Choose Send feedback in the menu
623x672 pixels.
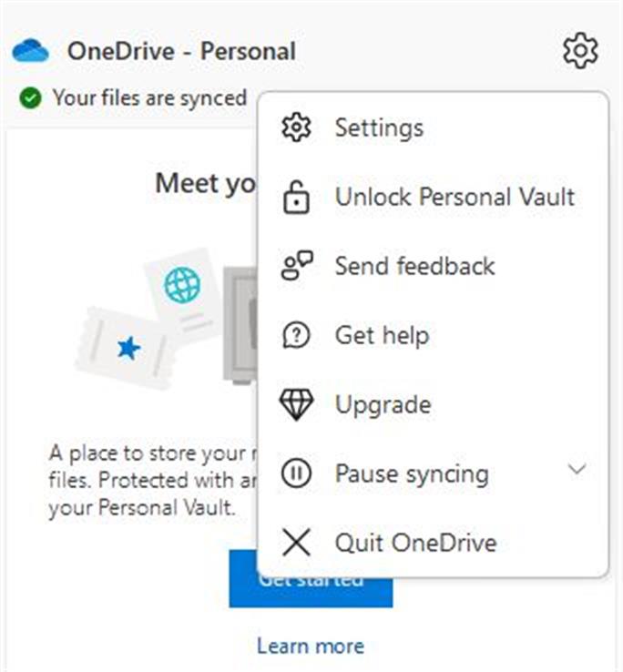coord(414,266)
